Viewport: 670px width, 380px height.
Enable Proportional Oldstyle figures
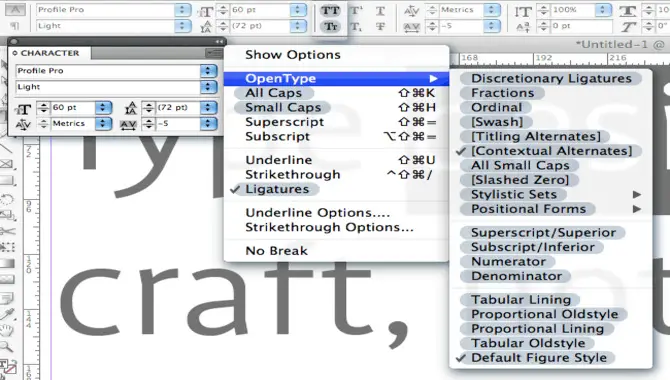(x=544, y=314)
